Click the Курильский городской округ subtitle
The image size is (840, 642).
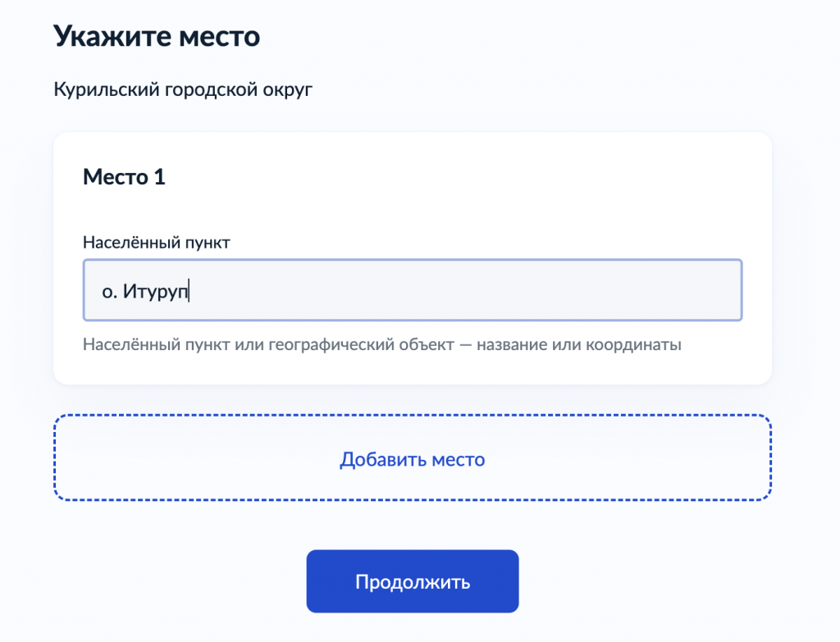(183, 89)
